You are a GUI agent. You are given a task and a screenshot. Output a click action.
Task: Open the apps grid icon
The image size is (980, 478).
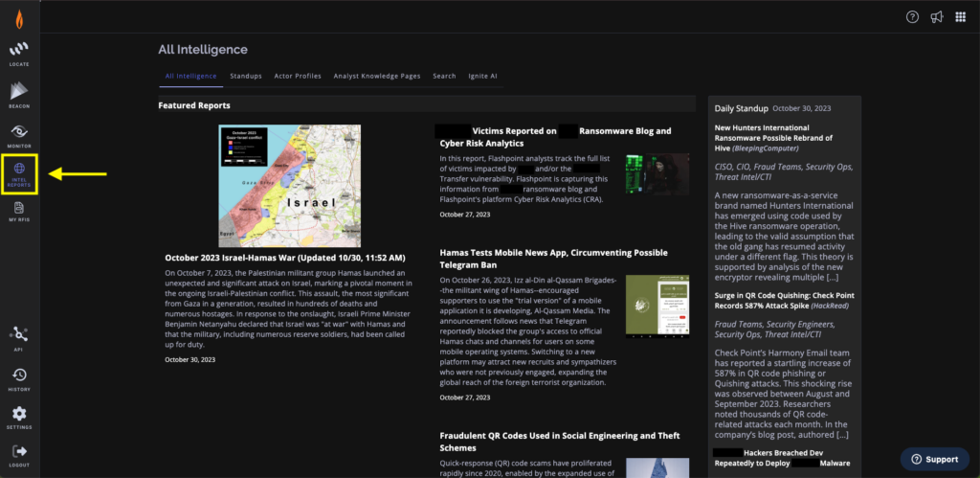click(961, 17)
